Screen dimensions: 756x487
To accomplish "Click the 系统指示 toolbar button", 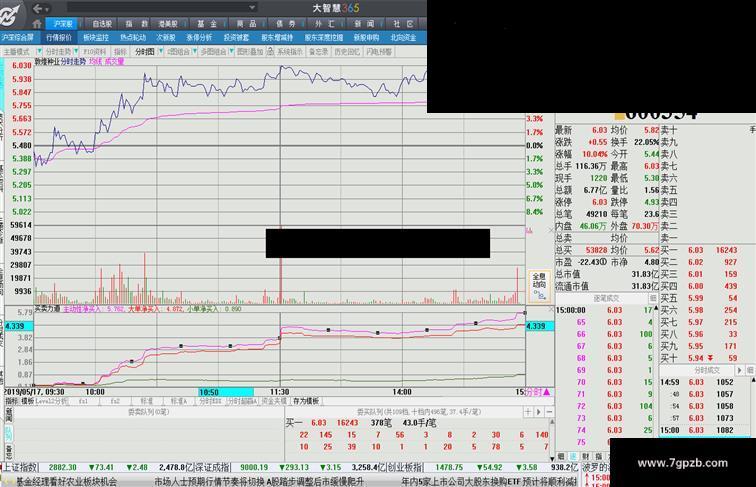I will coord(290,51).
